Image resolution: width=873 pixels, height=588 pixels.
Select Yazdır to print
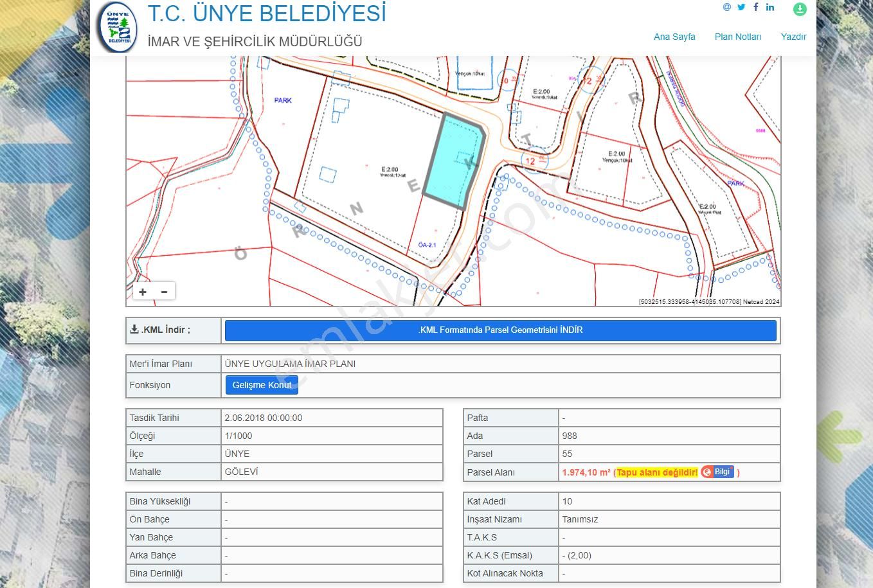793,37
